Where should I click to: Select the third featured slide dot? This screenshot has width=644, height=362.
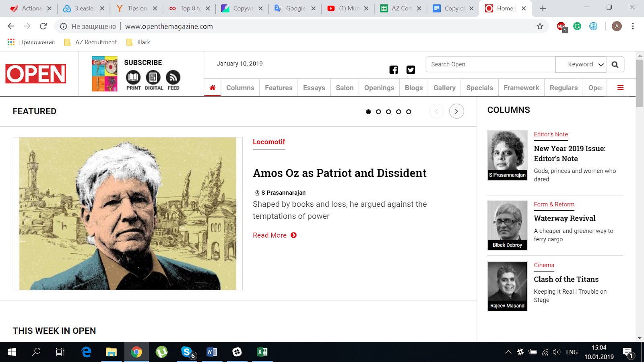[388, 112]
